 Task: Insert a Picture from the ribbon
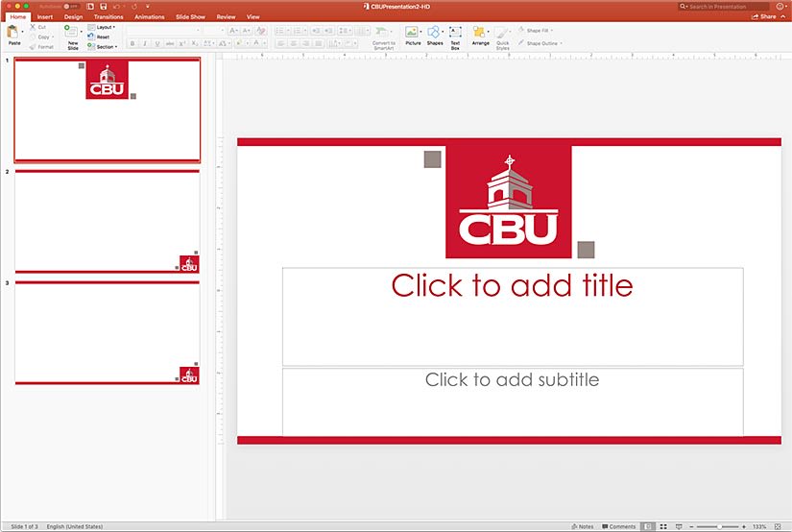pos(413,36)
